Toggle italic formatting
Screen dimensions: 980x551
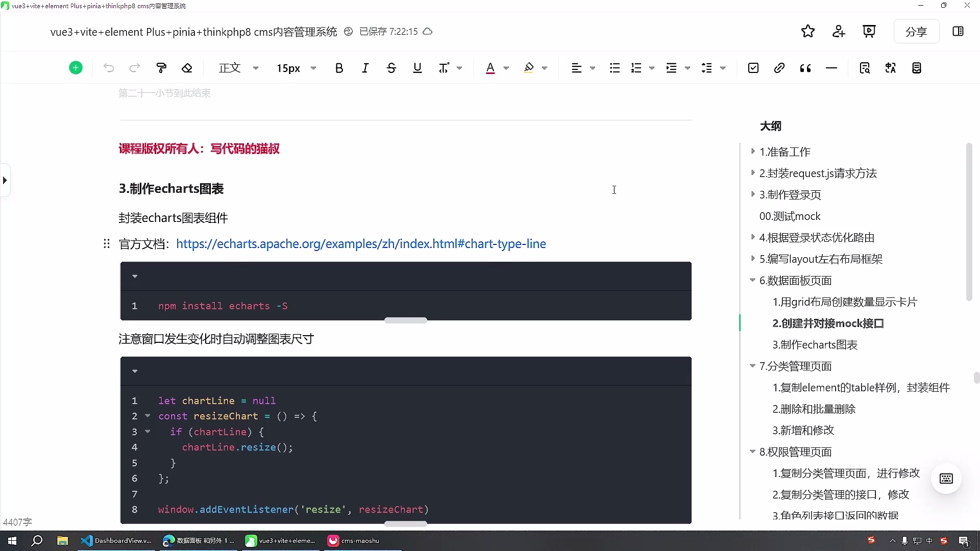(365, 68)
